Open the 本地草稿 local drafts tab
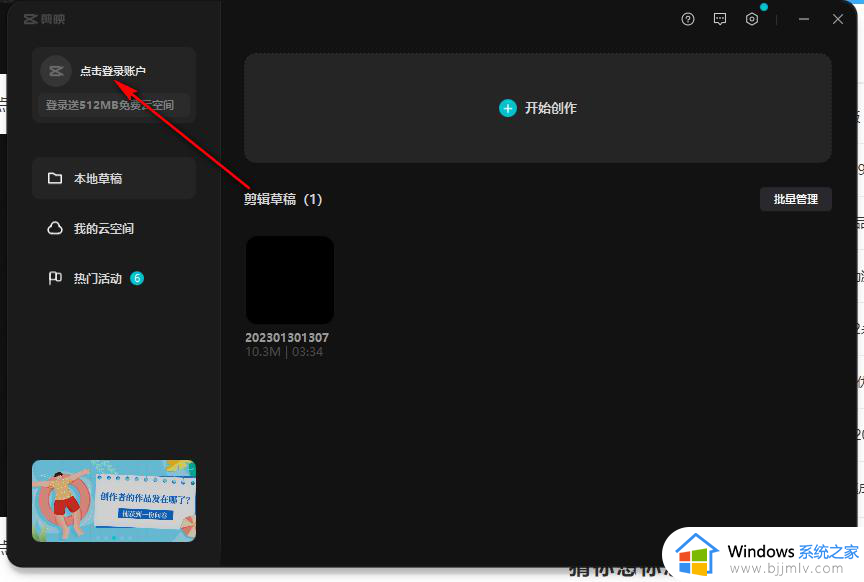 tap(114, 178)
